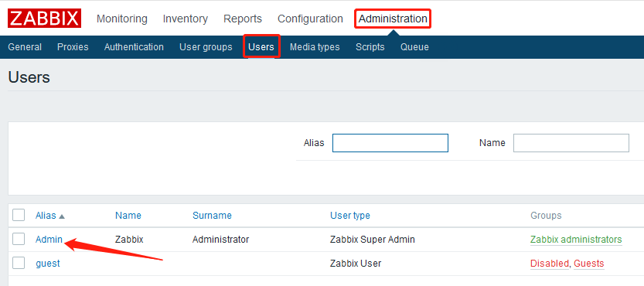
Task: Tick the select-all users checkbox
Action: (x=19, y=215)
